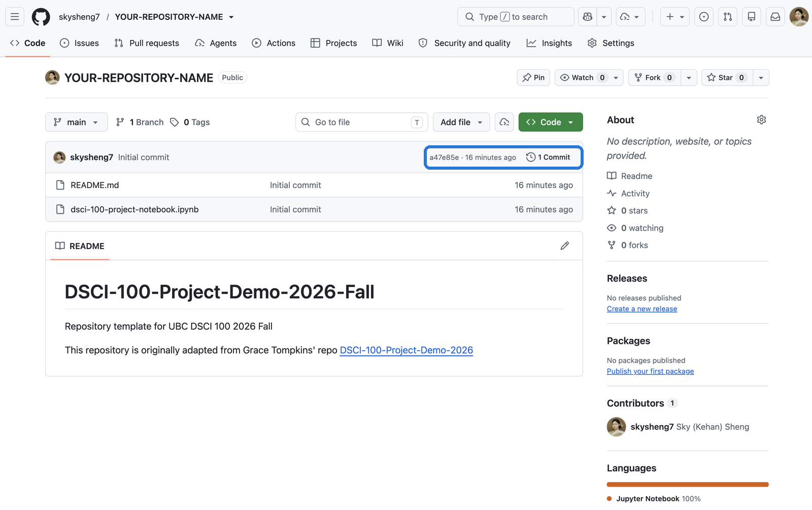Open the Settings tab

(611, 43)
